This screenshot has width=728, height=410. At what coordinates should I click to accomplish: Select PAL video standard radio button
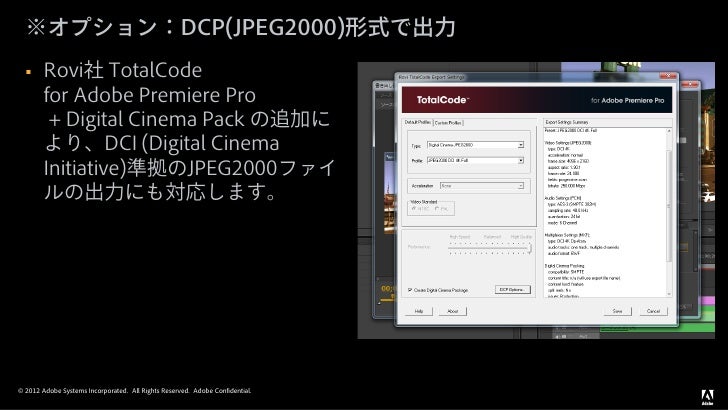[x=437, y=207]
